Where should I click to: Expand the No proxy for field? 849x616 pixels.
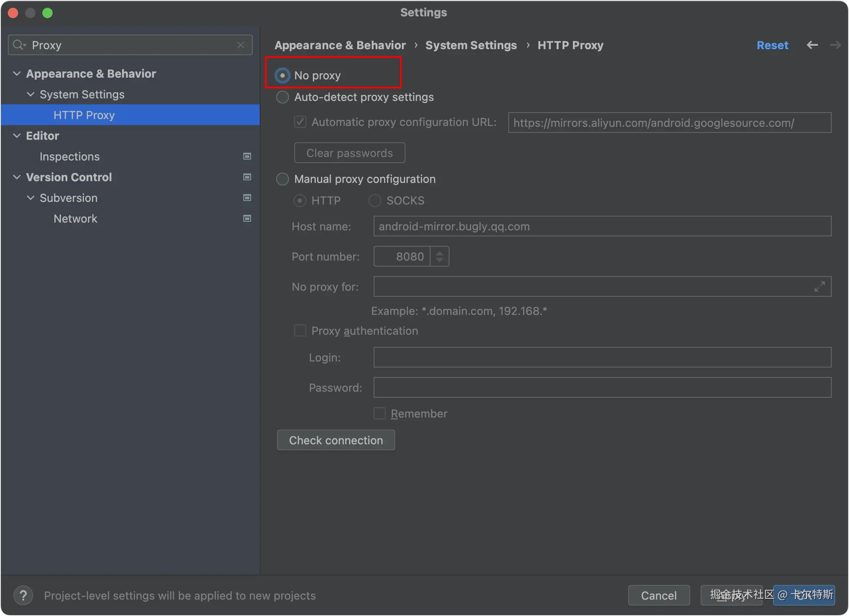819,286
